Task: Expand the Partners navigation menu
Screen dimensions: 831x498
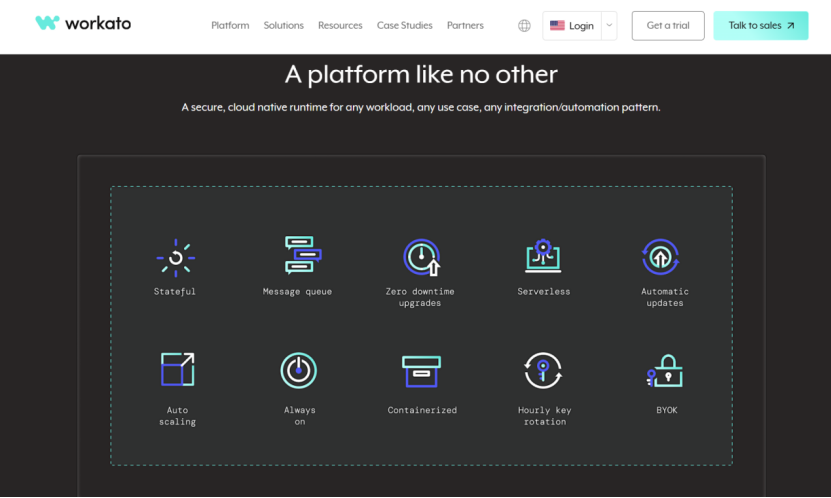Action: coord(465,26)
